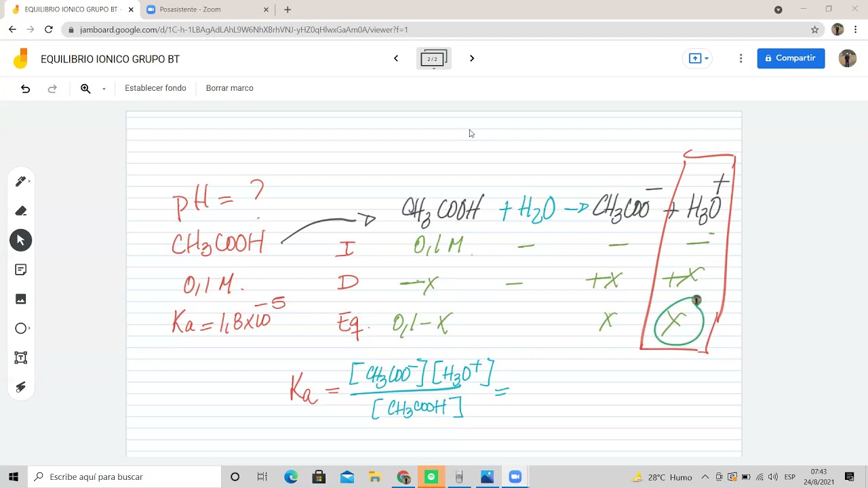868x488 pixels.
Task: Insert an image with the Image tool
Action: [20, 299]
